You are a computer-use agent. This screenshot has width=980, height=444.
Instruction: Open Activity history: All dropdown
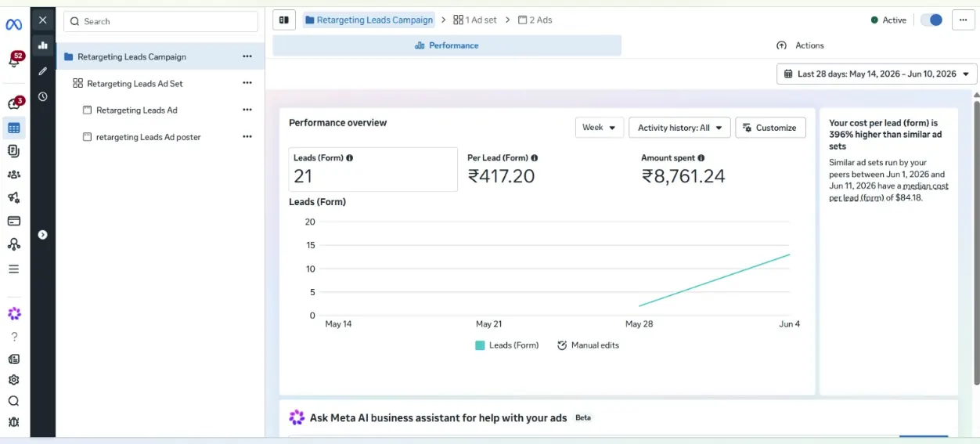click(679, 128)
